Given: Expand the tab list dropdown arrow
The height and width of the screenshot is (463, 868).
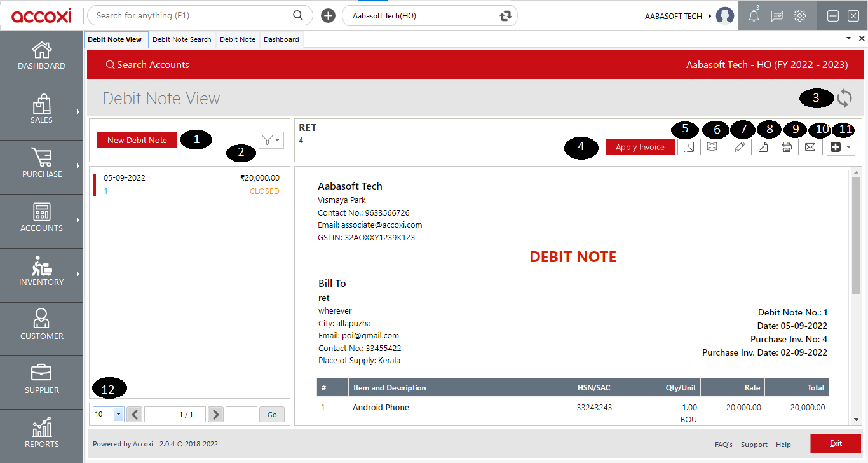Looking at the screenshot, I should 849,39.
